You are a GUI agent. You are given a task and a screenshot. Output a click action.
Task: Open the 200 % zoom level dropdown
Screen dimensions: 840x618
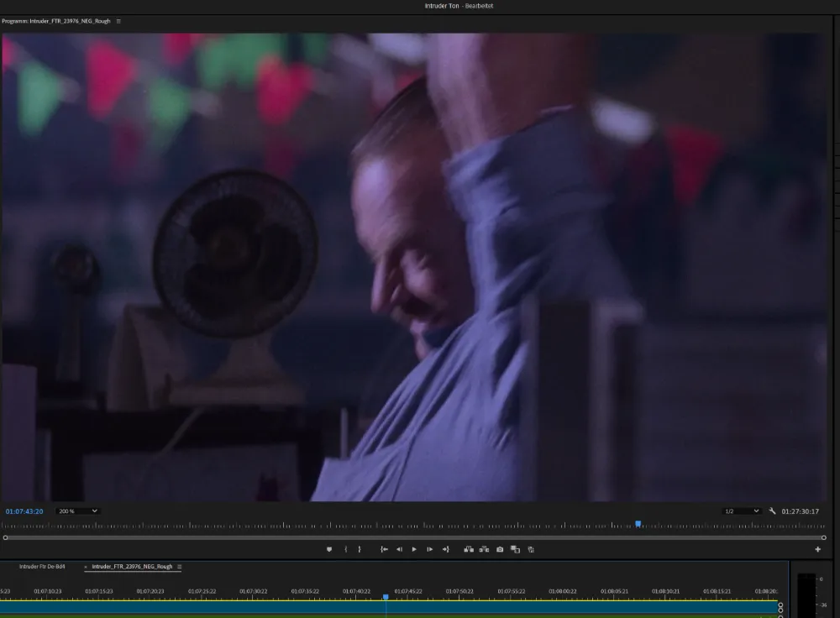tap(77, 511)
